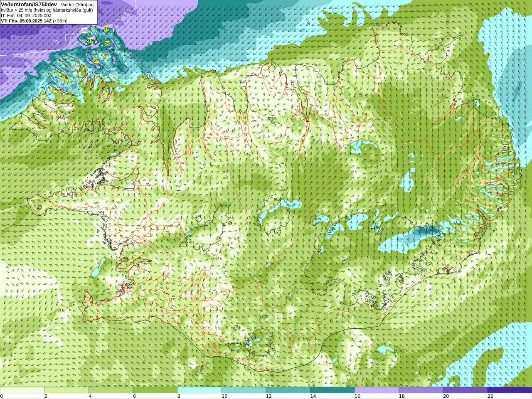Click the 'Vindur (10m) og' text
The height and width of the screenshot is (399, 532).
77,5
